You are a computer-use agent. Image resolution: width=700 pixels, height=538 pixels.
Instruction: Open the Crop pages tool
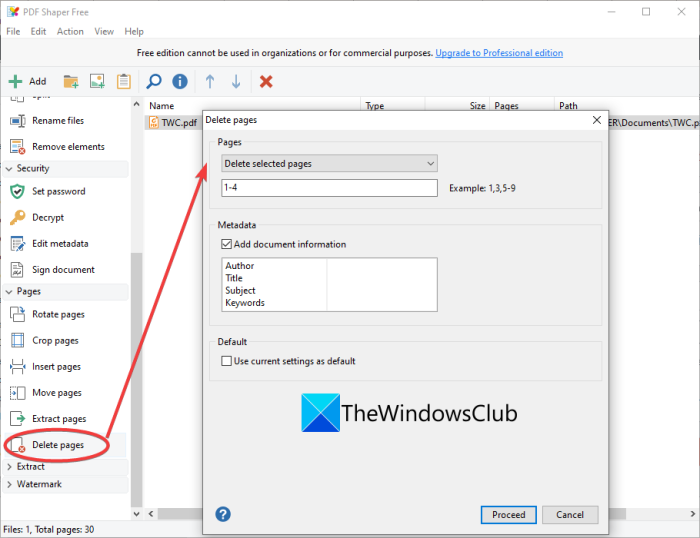pos(55,340)
